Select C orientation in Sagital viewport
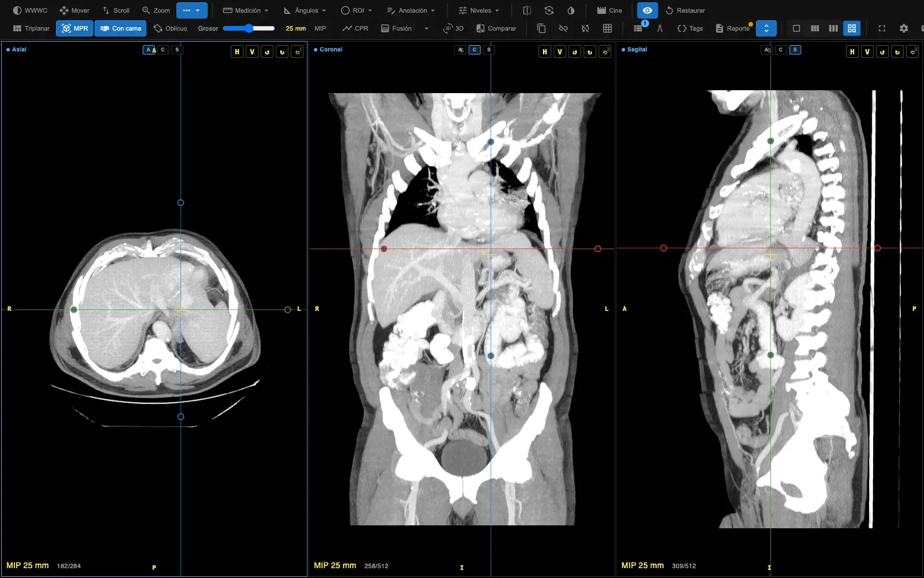The width and height of the screenshot is (924, 578). click(781, 50)
